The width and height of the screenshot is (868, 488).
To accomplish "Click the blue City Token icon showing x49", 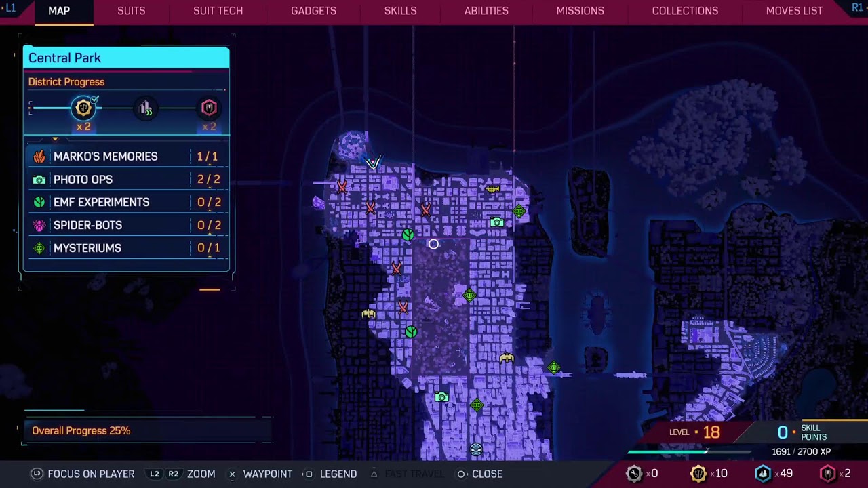I will click(763, 474).
